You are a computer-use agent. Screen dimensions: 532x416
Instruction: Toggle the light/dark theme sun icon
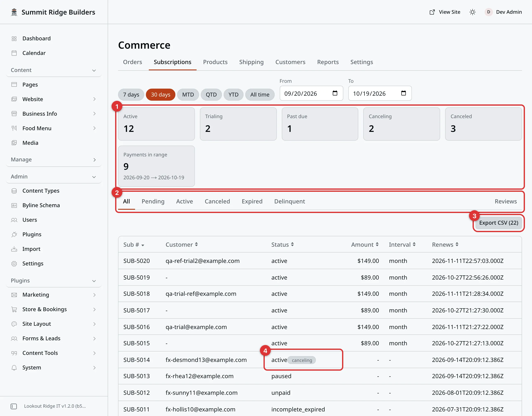click(472, 12)
